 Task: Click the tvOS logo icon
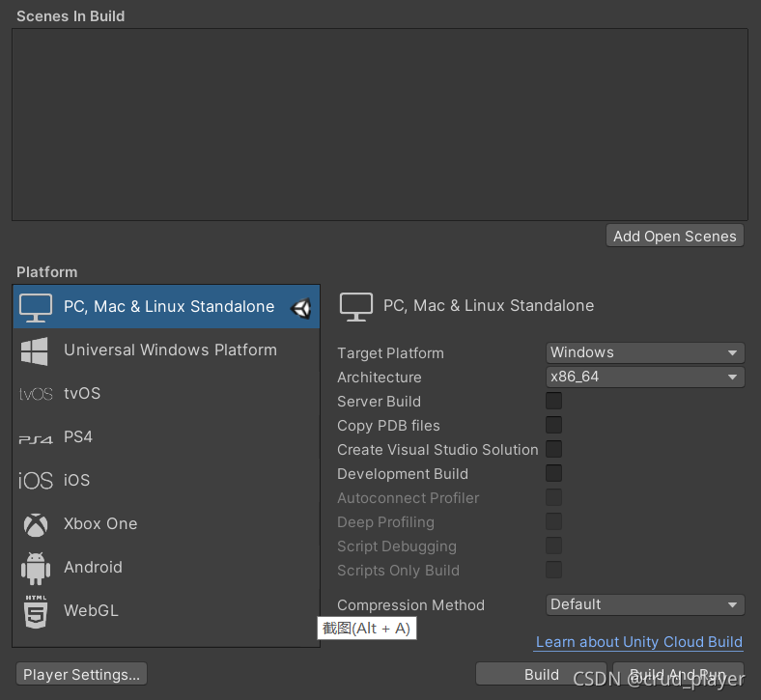[x=36, y=393]
